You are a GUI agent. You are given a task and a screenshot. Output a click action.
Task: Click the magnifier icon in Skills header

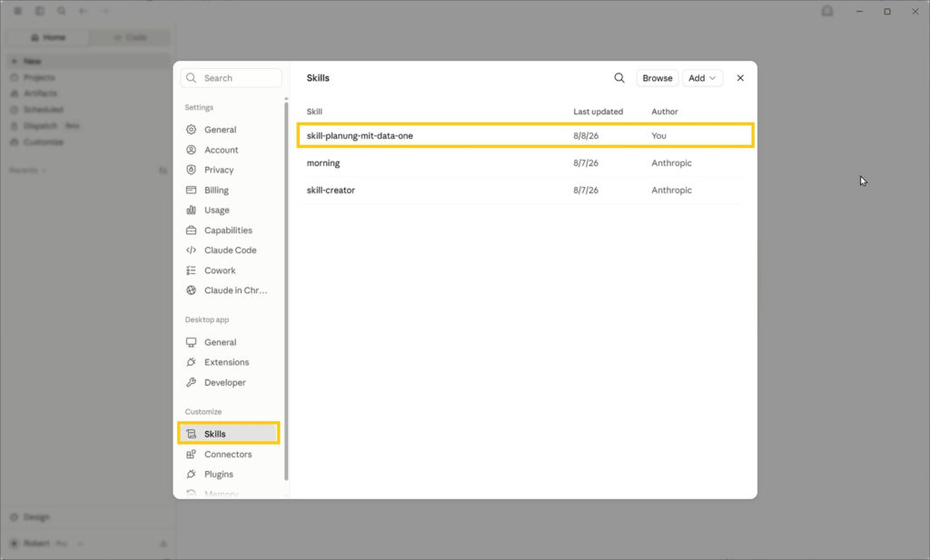(619, 78)
